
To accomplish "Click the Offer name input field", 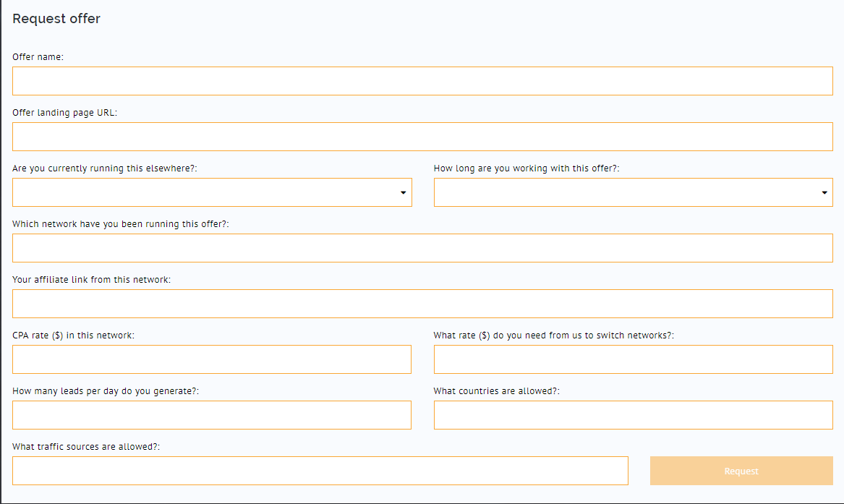I will point(422,81).
